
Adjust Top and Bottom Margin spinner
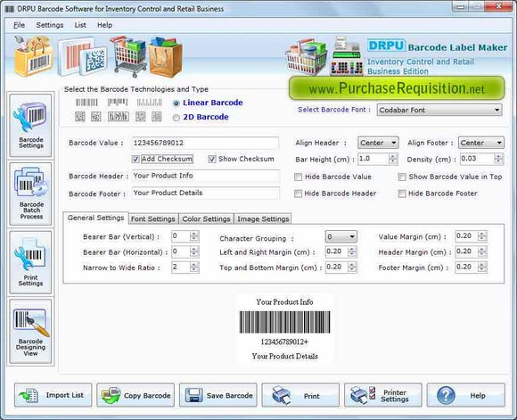(x=352, y=268)
